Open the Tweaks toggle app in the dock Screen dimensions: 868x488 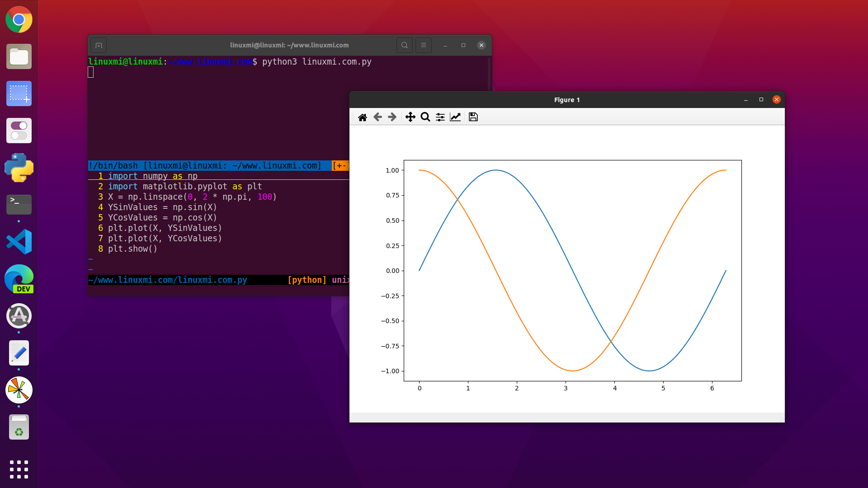click(x=19, y=131)
